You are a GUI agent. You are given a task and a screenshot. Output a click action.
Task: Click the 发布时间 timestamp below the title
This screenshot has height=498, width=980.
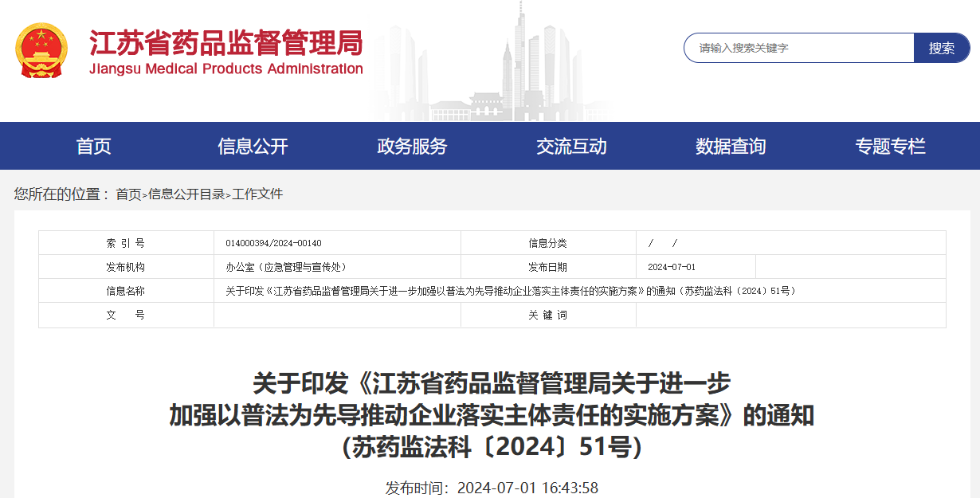pyautogui.click(x=492, y=488)
